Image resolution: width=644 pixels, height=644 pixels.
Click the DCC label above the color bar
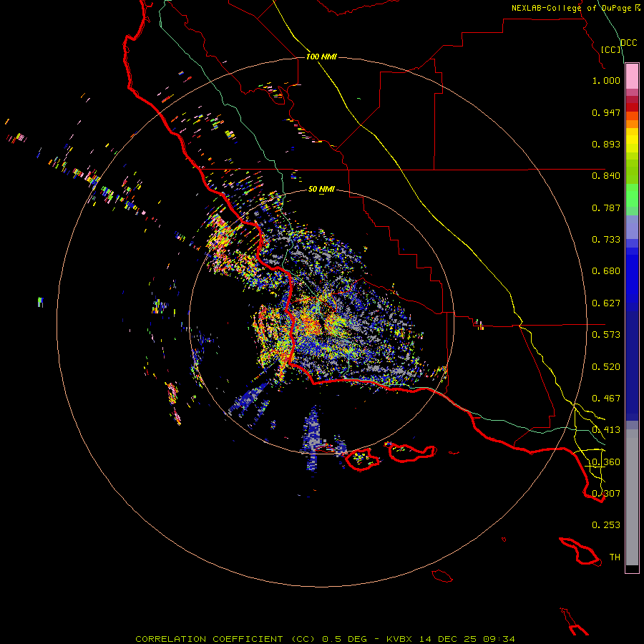(x=628, y=43)
